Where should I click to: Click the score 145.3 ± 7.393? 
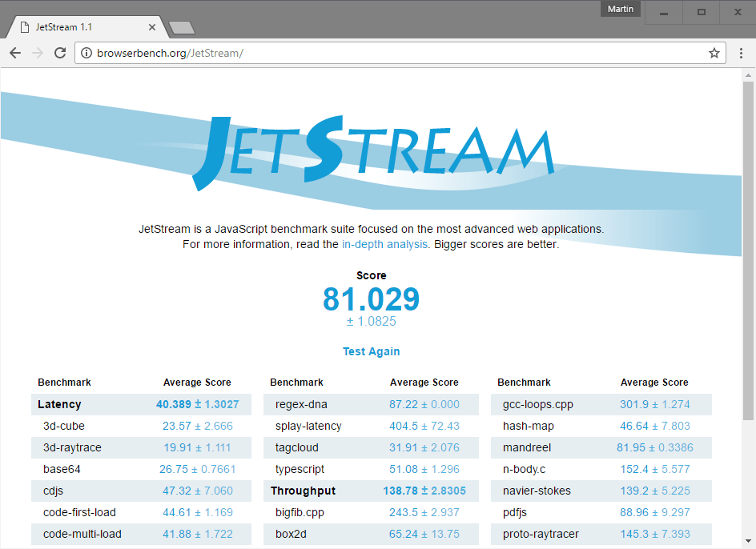pos(655,534)
